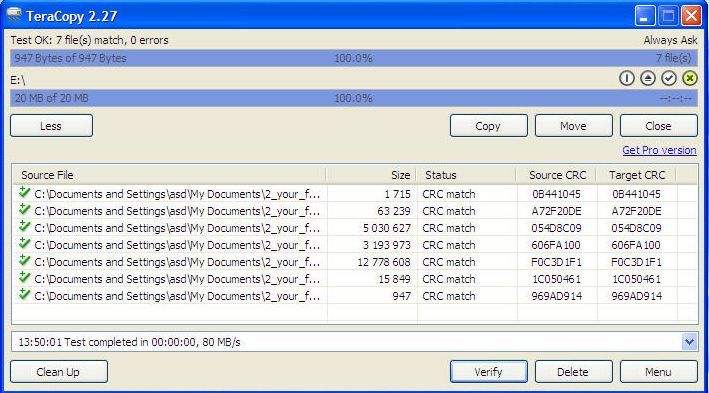Click the green check icon for the row sized 947
The image size is (709, 393).
(24, 294)
